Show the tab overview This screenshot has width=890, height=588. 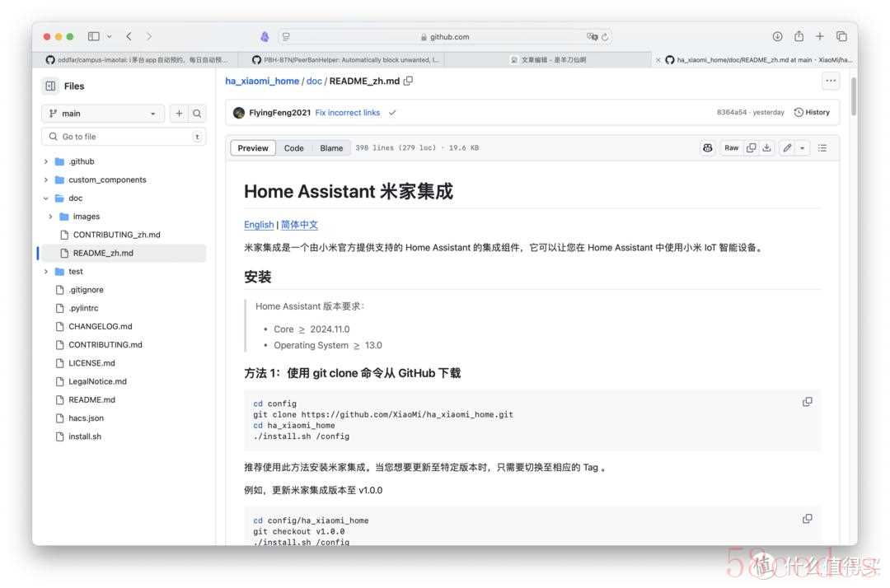pos(841,36)
